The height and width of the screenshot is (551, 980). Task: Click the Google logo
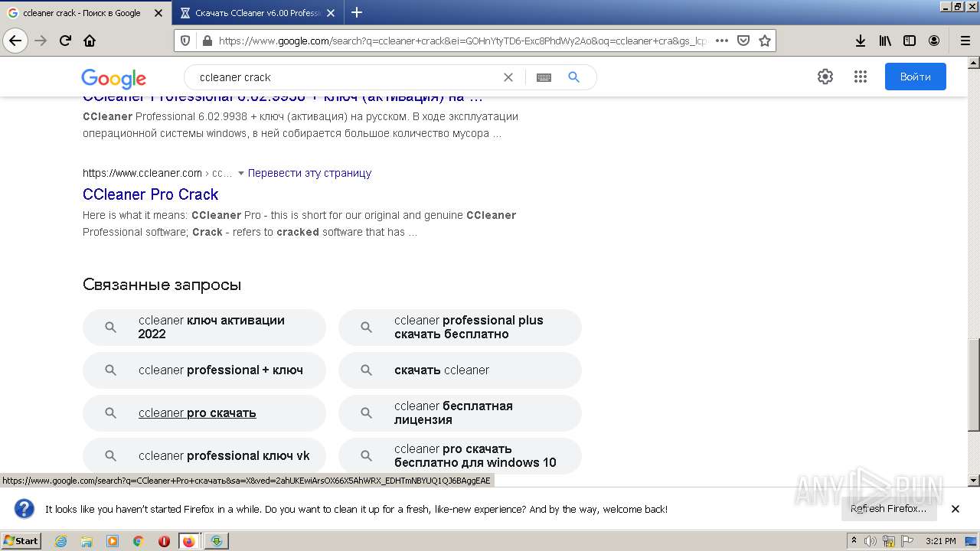point(113,78)
